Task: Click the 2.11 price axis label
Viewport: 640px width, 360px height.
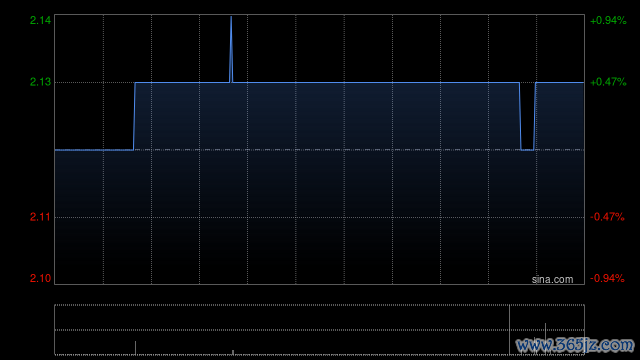Action: [x=40, y=217]
